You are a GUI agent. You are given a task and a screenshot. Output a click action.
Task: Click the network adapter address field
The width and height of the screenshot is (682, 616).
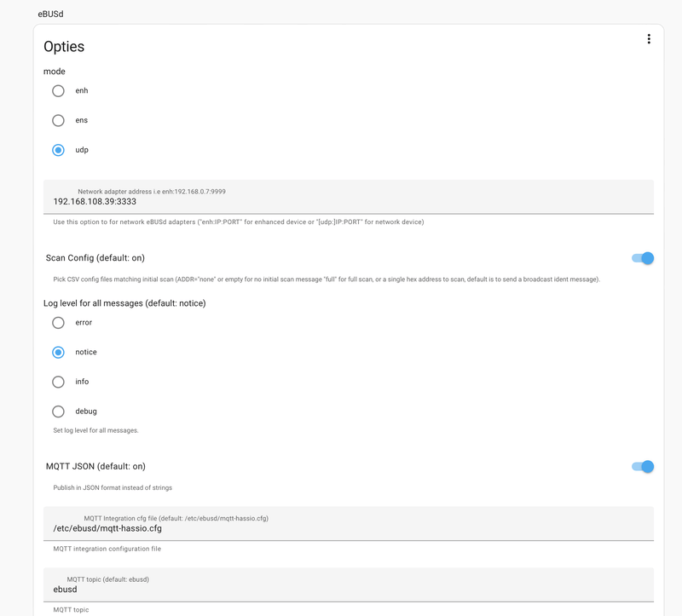tap(348, 202)
